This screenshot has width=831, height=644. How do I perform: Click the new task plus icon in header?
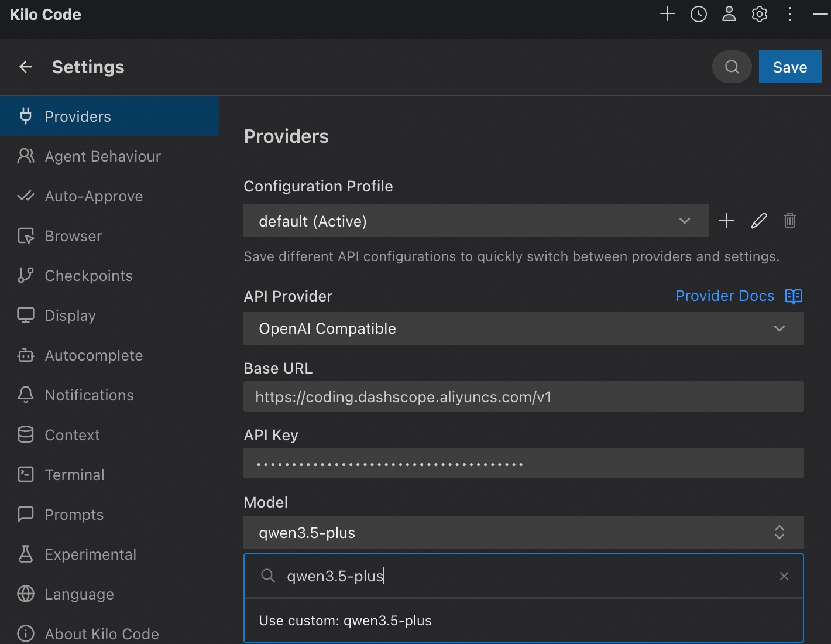point(668,14)
